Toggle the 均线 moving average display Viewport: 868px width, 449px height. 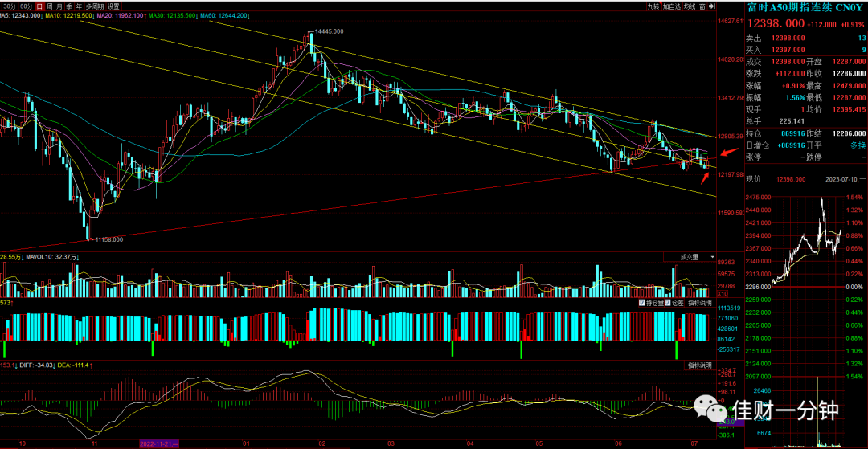(690, 6)
